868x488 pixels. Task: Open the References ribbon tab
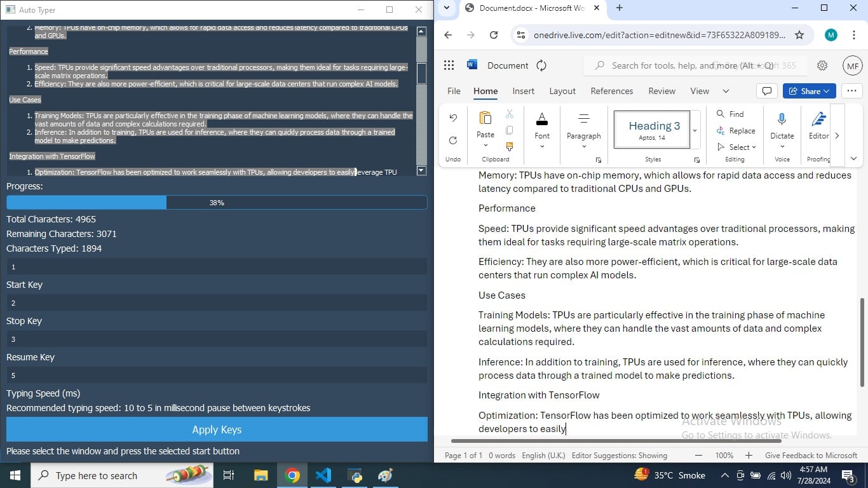point(611,91)
